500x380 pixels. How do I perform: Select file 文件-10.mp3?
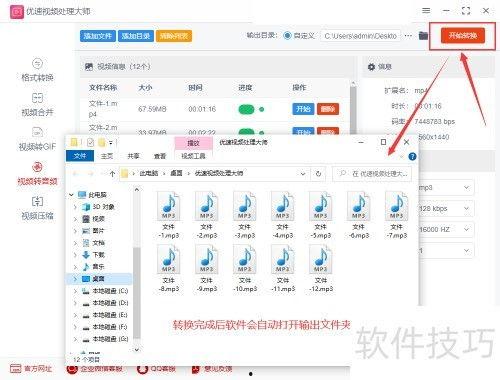point(245,269)
